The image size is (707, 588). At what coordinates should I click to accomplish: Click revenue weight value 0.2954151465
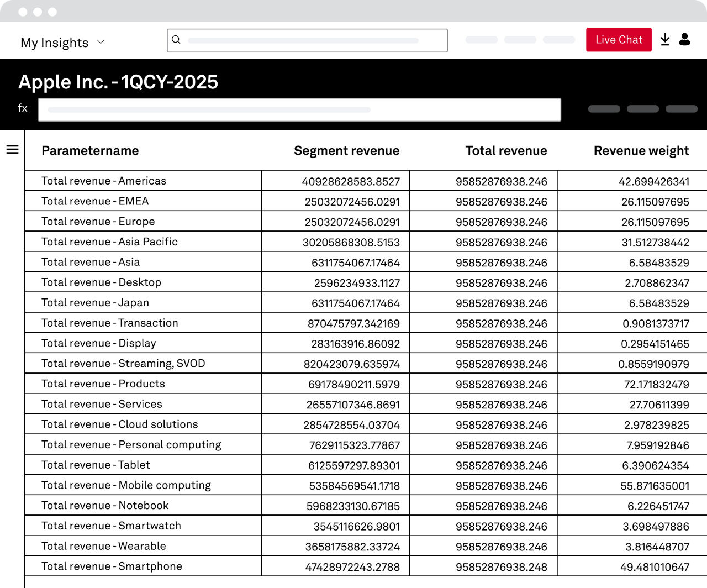[655, 344]
